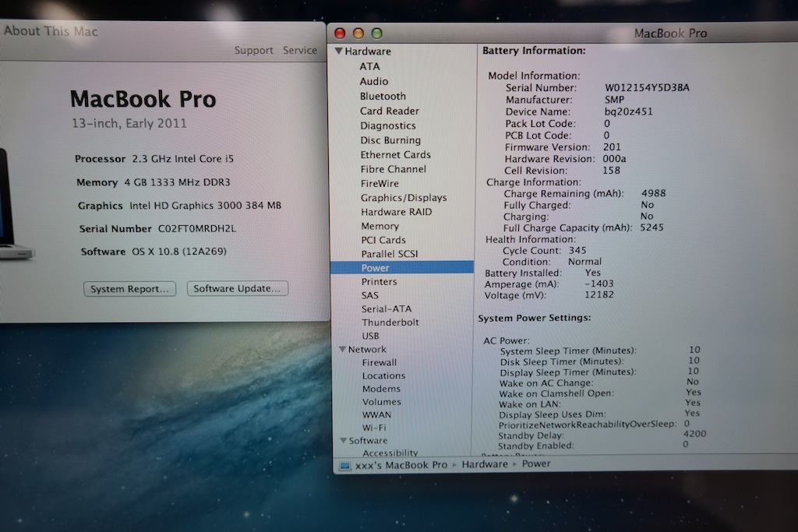This screenshot has height=532, width=798.
Task: Select USB in the sidebar
Action: [370, 336]
